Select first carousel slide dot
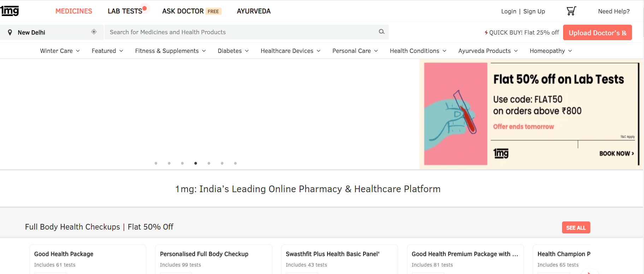644x274 pixels. pos(156,163)
